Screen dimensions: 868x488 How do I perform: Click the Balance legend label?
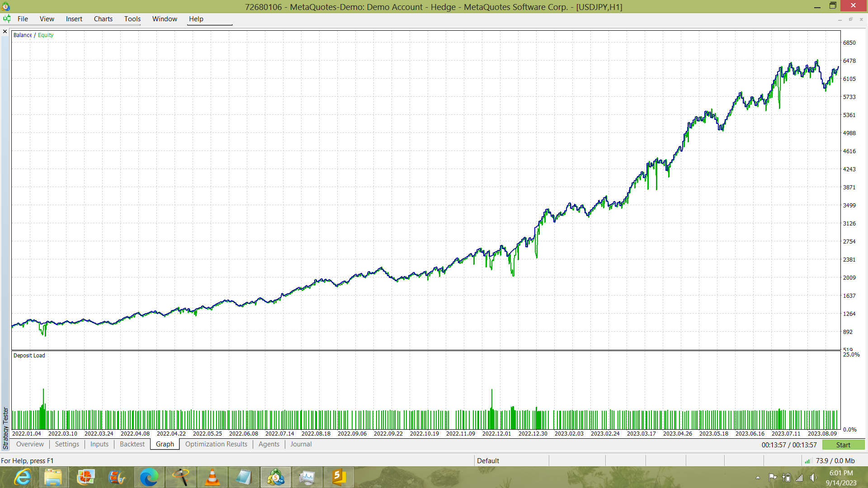pyautogui.click(x=23, y=35)
